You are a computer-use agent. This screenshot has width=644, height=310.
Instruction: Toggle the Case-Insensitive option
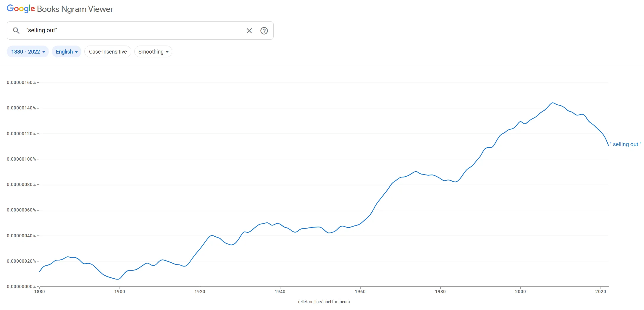pyautogui.click(x=108, y=52)
